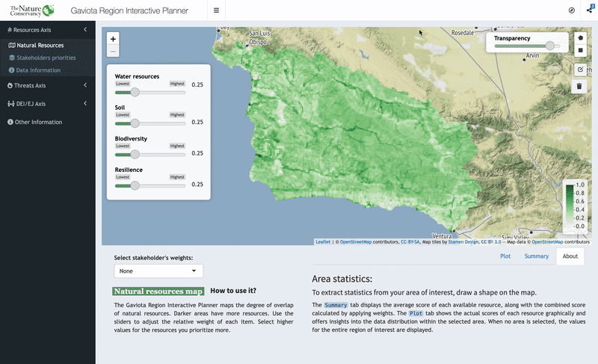This screenshot has width=598, height=364.
Task: Switch to the Plot tab
Action: point(505,256)
